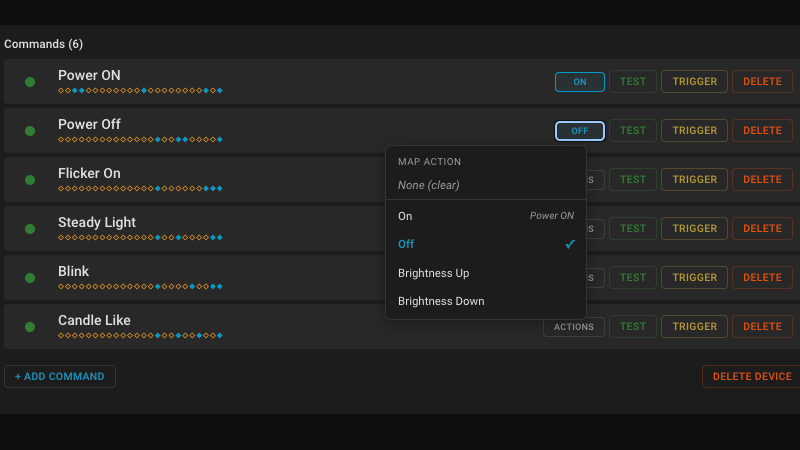Map action to Brightness Down
800x450 pixels.
click(x=486, y=301)
